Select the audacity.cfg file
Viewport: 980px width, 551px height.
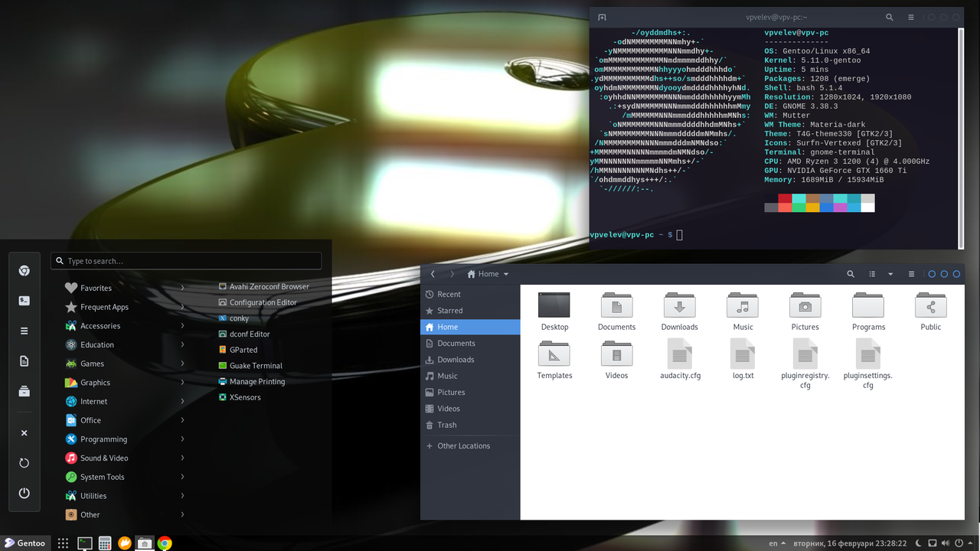tap(680, 360)
